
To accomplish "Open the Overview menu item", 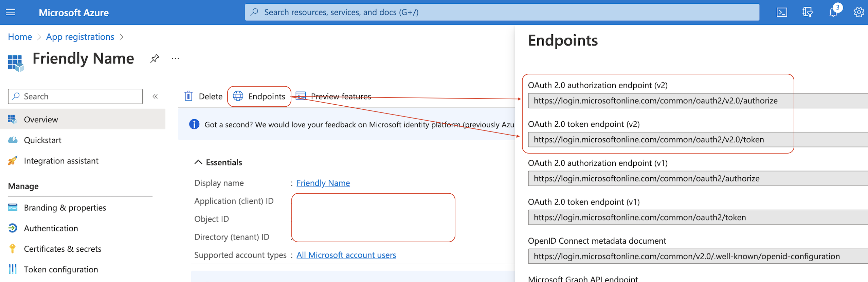I will (x=83, y=119).
